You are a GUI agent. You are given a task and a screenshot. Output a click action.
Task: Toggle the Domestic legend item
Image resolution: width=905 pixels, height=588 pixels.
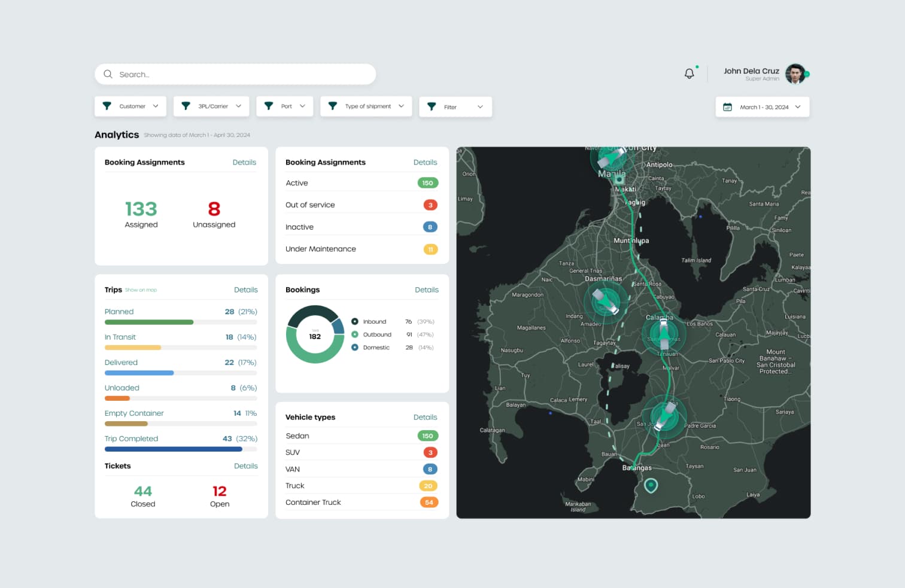(371, 348)
